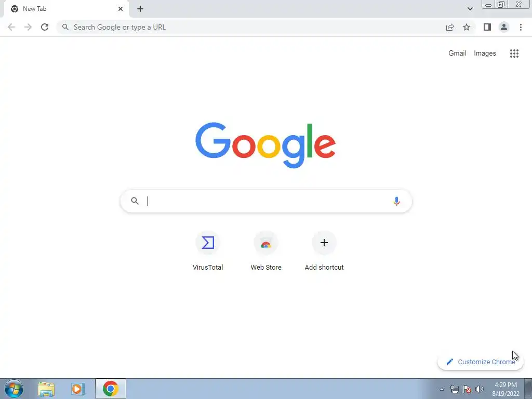Viewport: 532px width, 399px height.
Task: Click the search magnifier in Google box
Action: [x=135, y=201]
